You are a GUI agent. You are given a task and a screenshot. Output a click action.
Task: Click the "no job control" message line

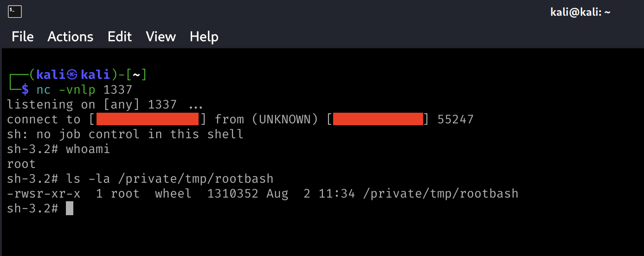(x=125, y=134)
